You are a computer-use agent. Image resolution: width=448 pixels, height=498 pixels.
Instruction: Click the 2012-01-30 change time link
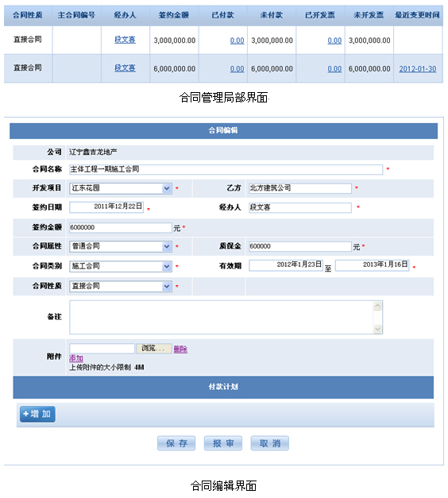418,68
